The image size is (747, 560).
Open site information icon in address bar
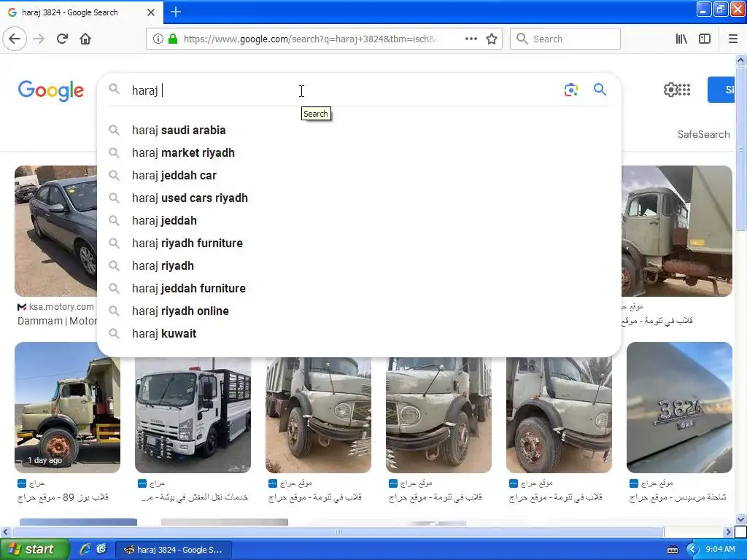158,39
